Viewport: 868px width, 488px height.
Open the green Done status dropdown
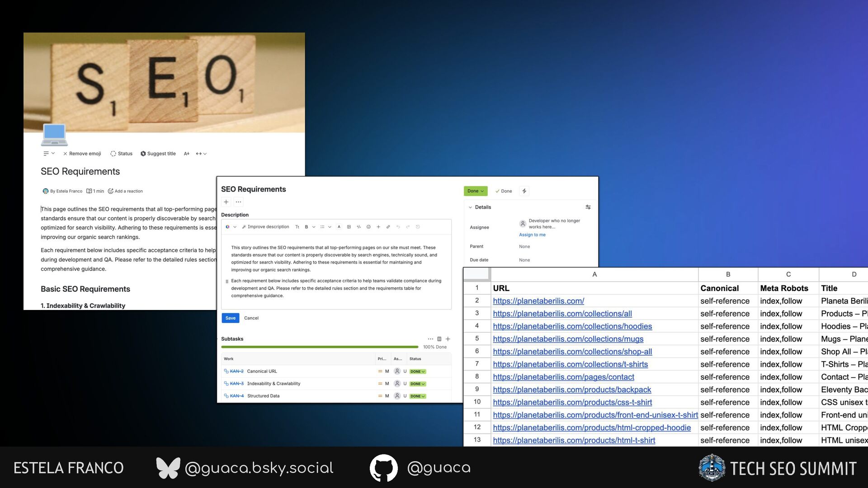coord(476,191)
